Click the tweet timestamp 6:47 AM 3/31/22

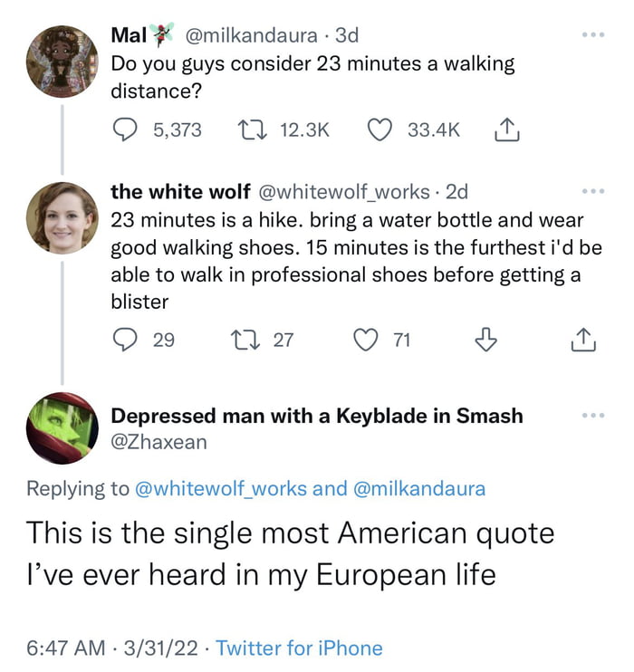(112, 648)
